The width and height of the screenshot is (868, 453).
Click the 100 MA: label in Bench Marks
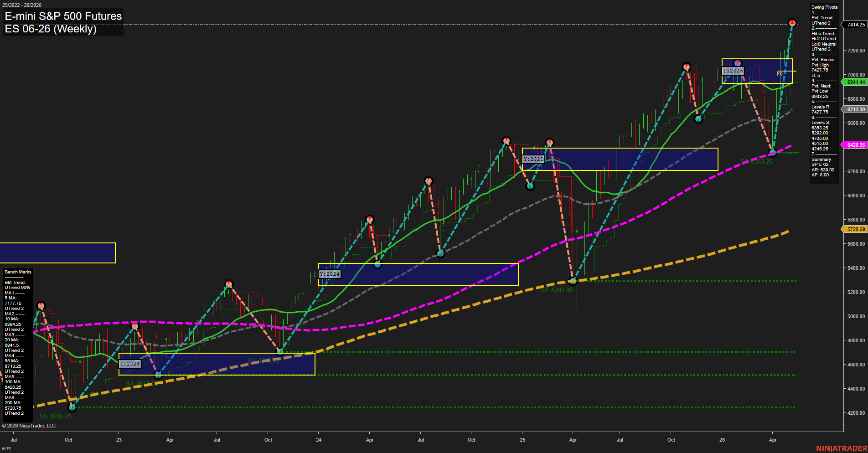click(x=13, y=382)
